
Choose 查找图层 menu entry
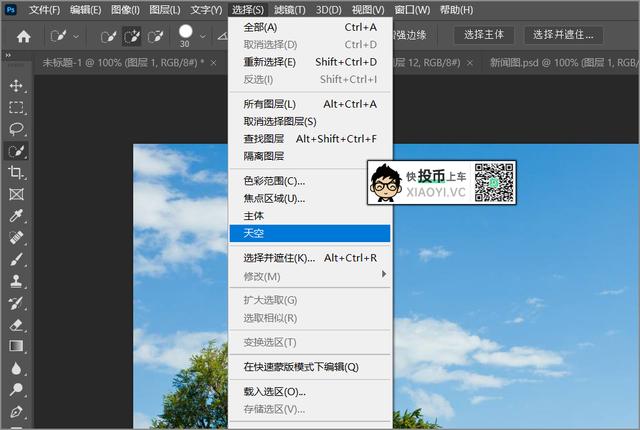pyautogui.click(x=310, y=139)
